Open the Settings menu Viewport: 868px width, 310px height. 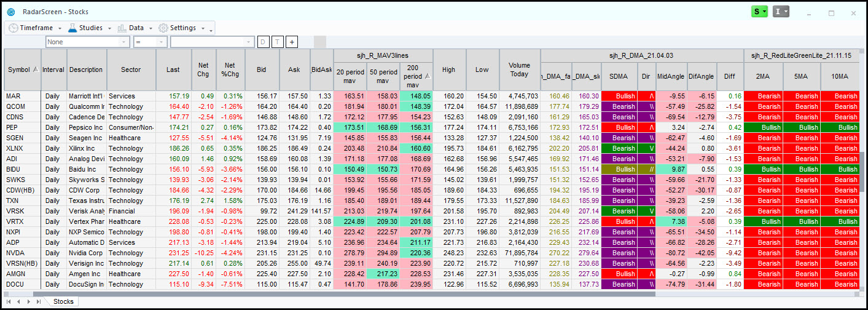tap(182, 28)
